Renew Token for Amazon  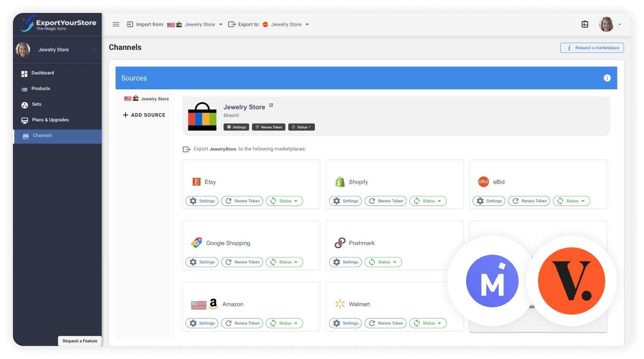click(x=242, y=323)
